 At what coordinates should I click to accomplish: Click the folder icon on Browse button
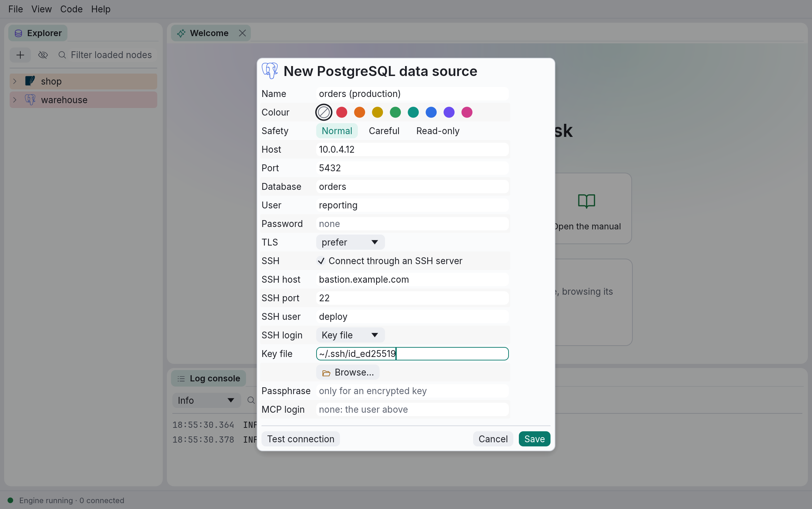click(326, 373)
